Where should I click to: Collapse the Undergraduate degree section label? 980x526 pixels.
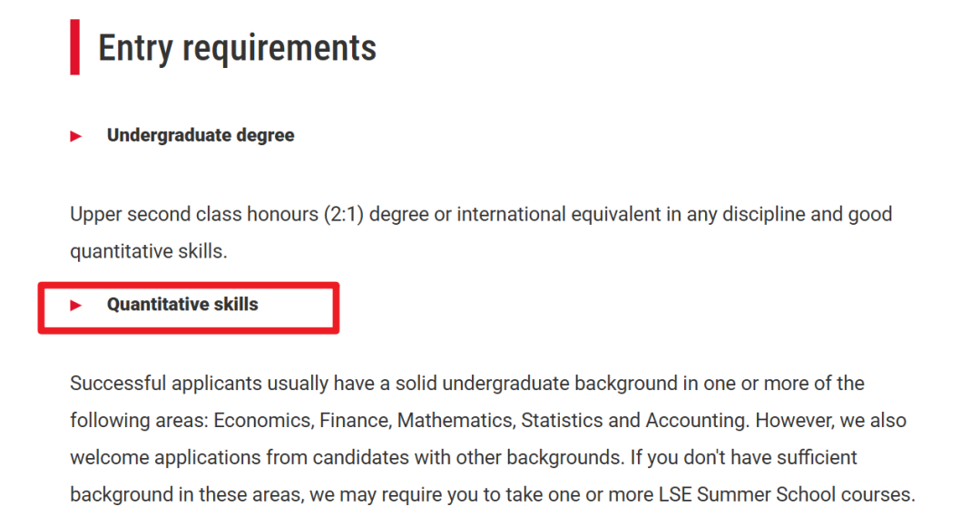tap(200, 135)
